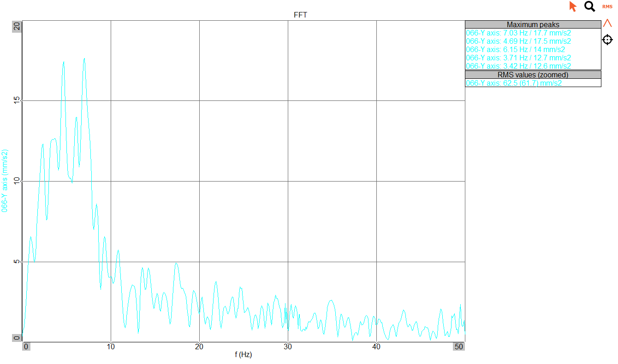Click the 066-Y axis (mm/s2) vertical label
Viewport: 618px width, 364px height.
point(5,181)
